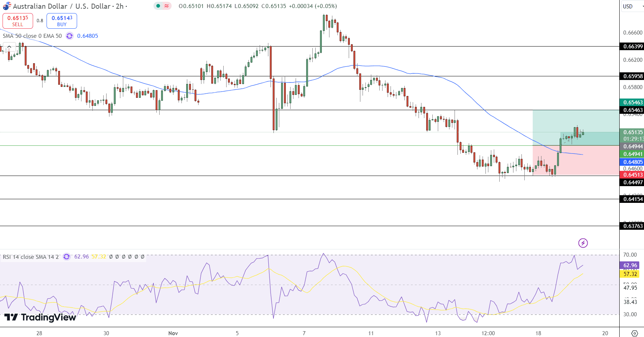Viewport: 644px width, 337px height.
Task: Click the green 0.65463 target price label
Action: point(632,103)
